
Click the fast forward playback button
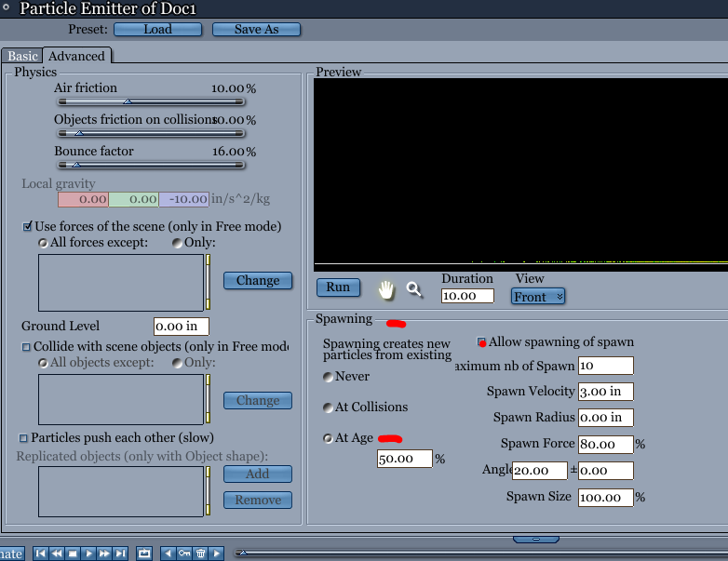[104, 554]
